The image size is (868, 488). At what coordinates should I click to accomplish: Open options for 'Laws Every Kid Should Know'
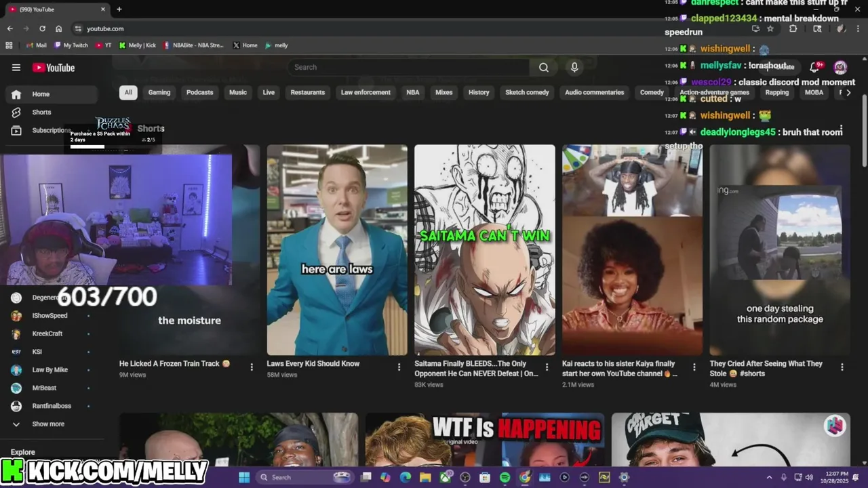click(x=399, y=367)
